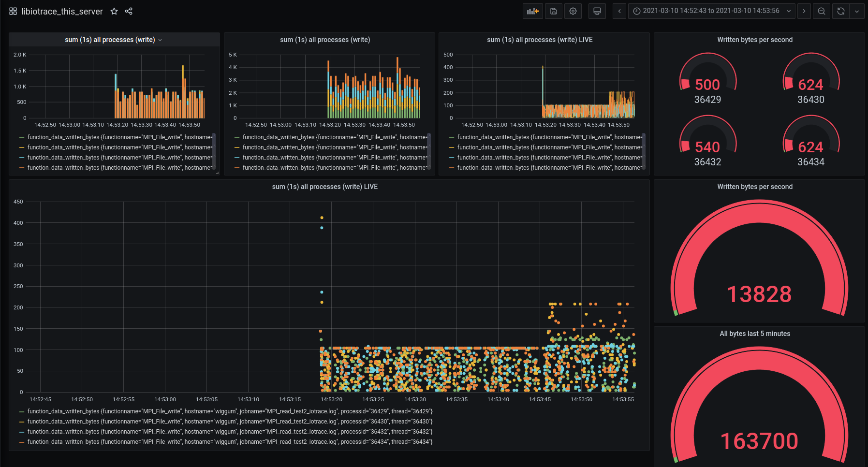Click the 163700 gauge value
This screenshot has width=868, height=467.
759,441
